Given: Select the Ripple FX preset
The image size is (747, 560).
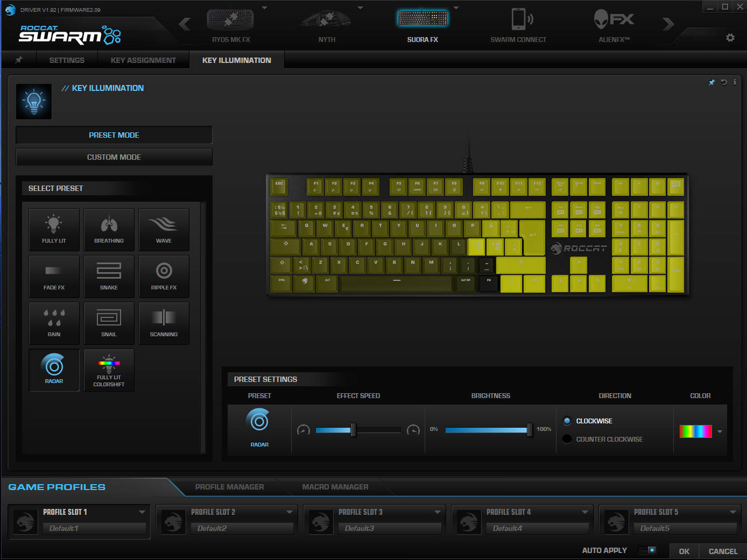Looking at the screenshot, I should (x=164, y=277).
